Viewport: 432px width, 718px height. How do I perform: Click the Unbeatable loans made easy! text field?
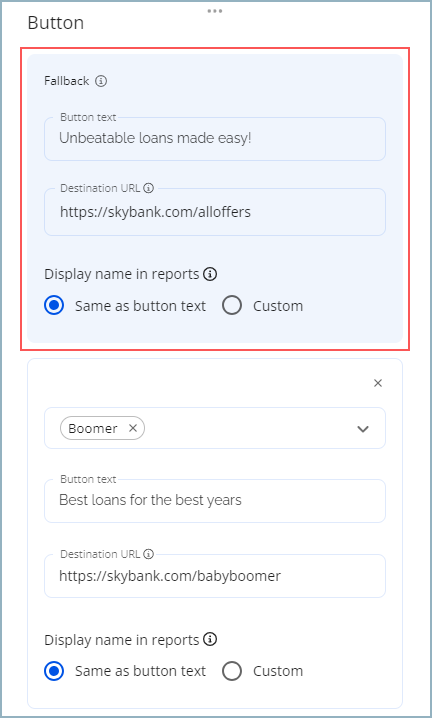(215, 139)
